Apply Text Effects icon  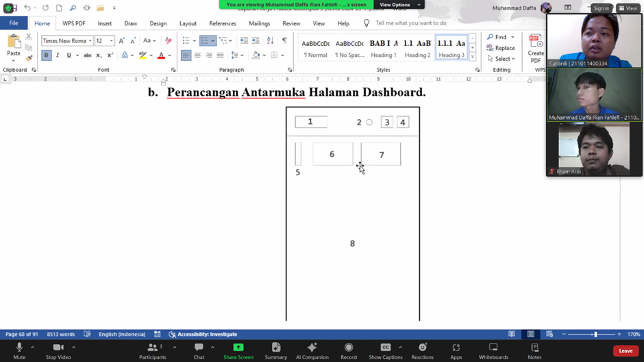pyautogui.click(x=125, y=55)
